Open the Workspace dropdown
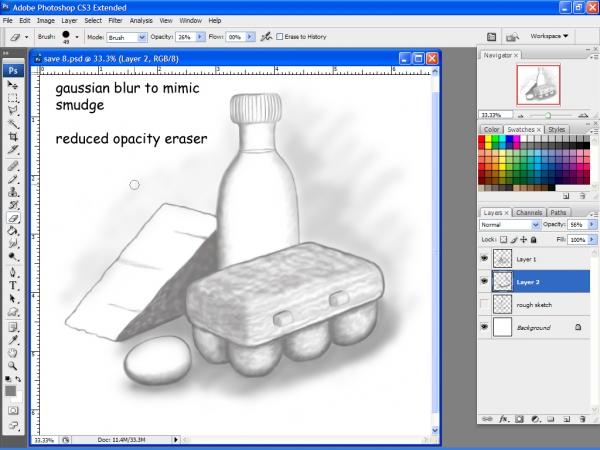Viewport: 600px width, 450px height. (549, 36)
